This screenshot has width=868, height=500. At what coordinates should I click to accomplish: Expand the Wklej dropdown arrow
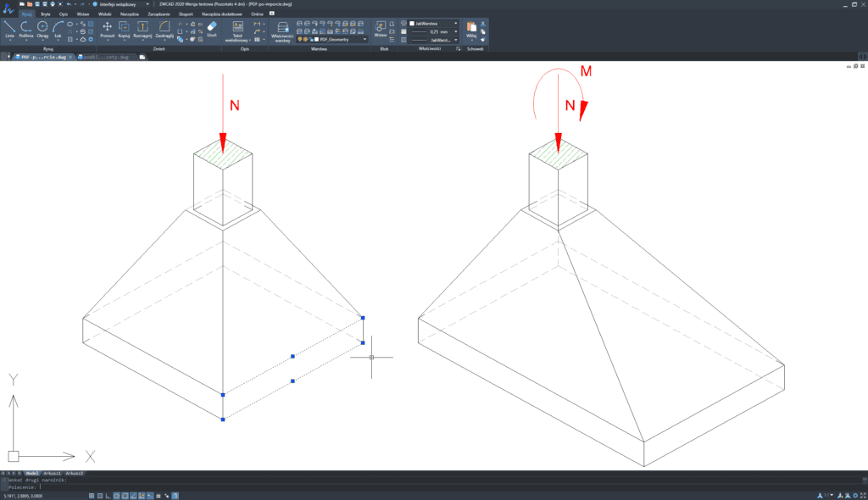pos(471,40)
